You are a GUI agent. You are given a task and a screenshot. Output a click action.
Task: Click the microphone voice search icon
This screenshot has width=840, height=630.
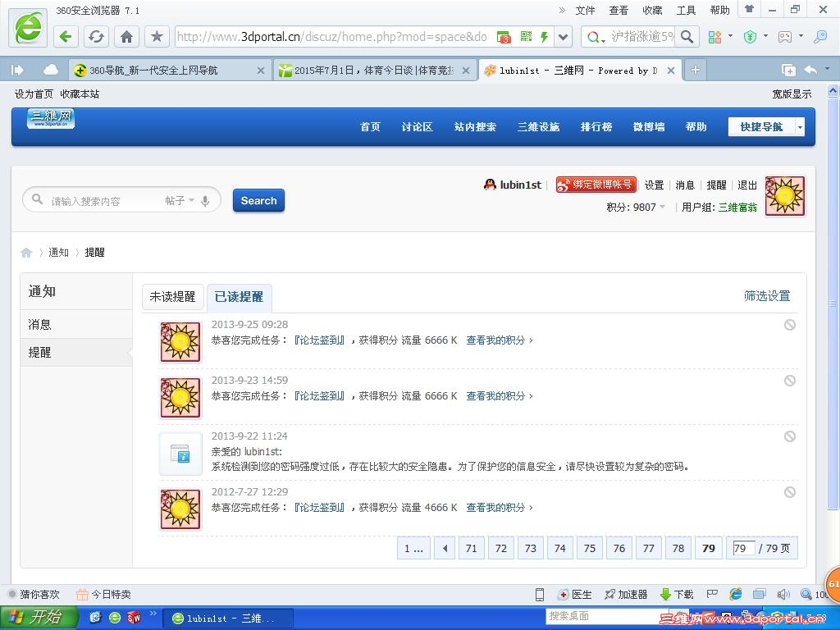pos(204,201)
